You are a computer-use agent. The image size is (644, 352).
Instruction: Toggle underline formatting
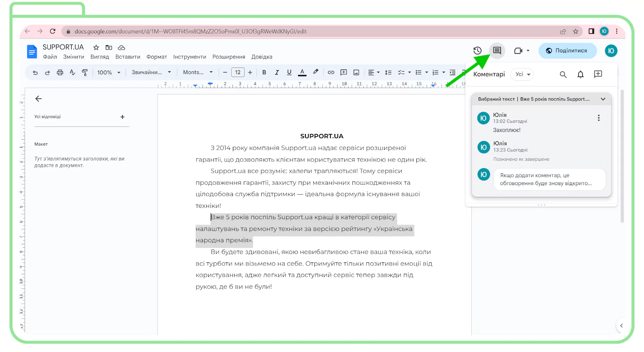pos(289,72)
